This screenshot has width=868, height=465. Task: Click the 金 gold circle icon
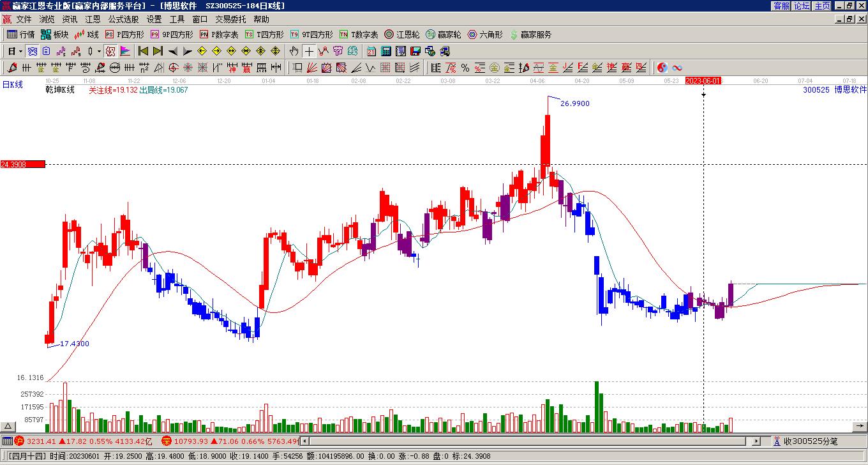[494, 68]
